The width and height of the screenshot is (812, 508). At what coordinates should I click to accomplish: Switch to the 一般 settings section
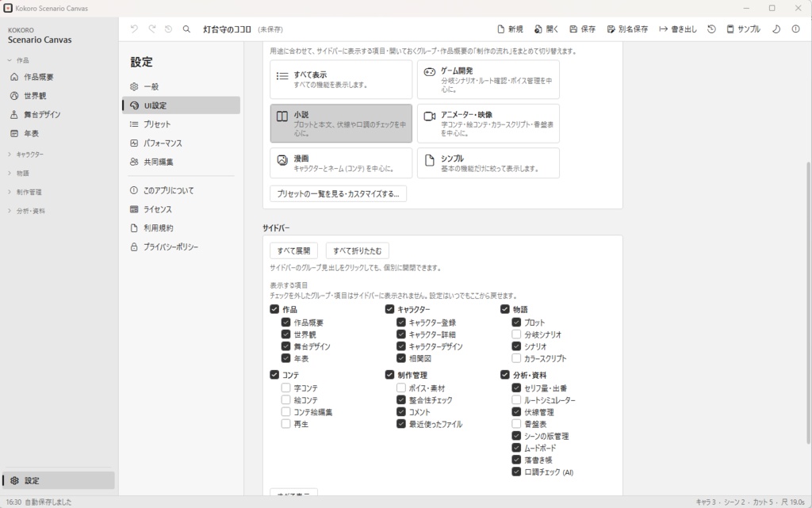click(182, 87)
